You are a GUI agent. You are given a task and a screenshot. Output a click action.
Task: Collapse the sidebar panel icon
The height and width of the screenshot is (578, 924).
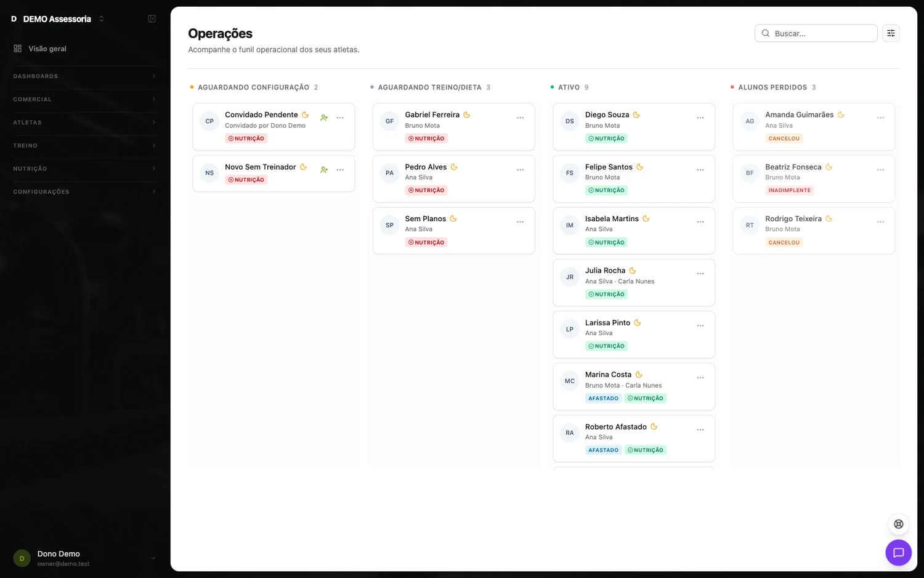pos(152,19)
